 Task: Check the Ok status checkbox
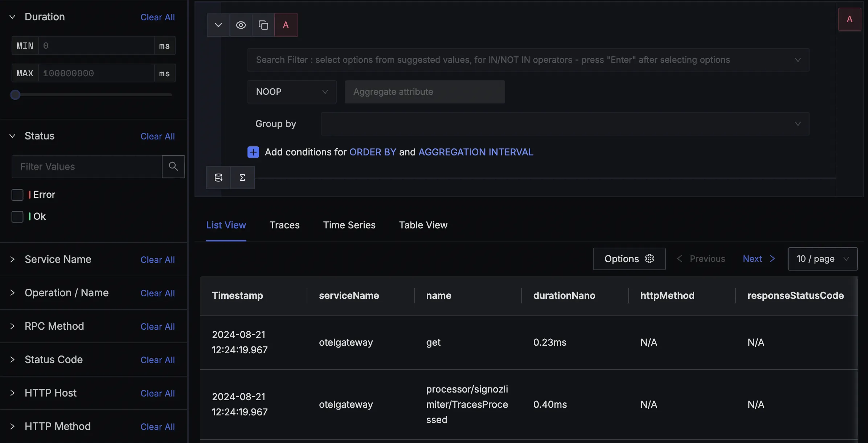click(17, 217)
